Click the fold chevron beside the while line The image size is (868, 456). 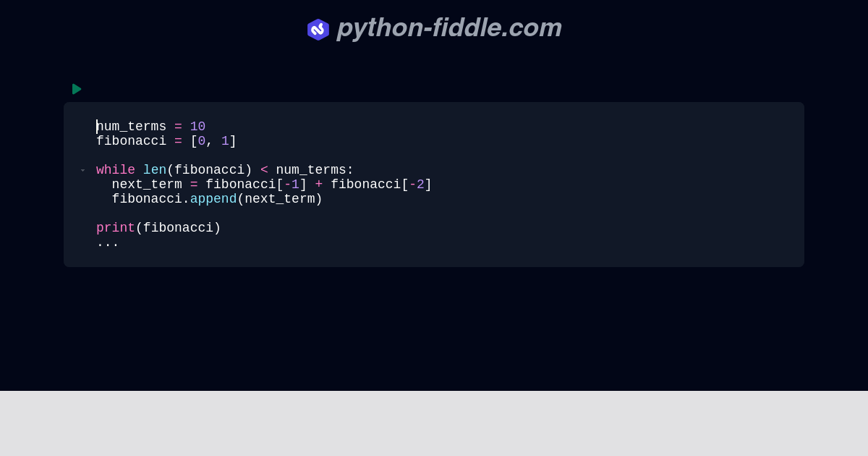click(83, 170)
